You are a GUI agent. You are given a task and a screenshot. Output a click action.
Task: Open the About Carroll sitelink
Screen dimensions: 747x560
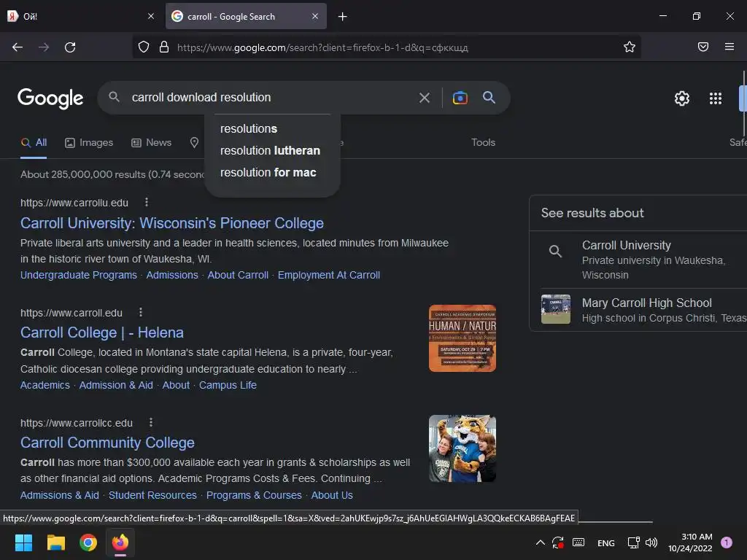coord(238,275)
